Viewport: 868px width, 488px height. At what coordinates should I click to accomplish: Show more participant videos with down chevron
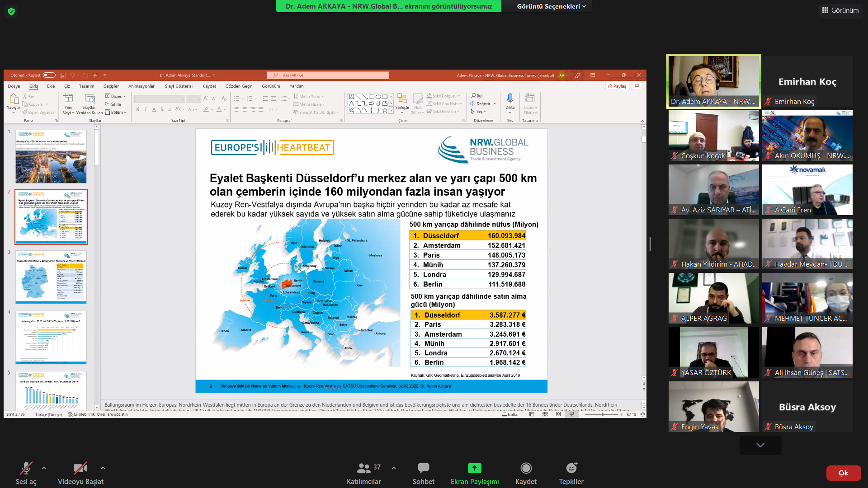point(760,445)
